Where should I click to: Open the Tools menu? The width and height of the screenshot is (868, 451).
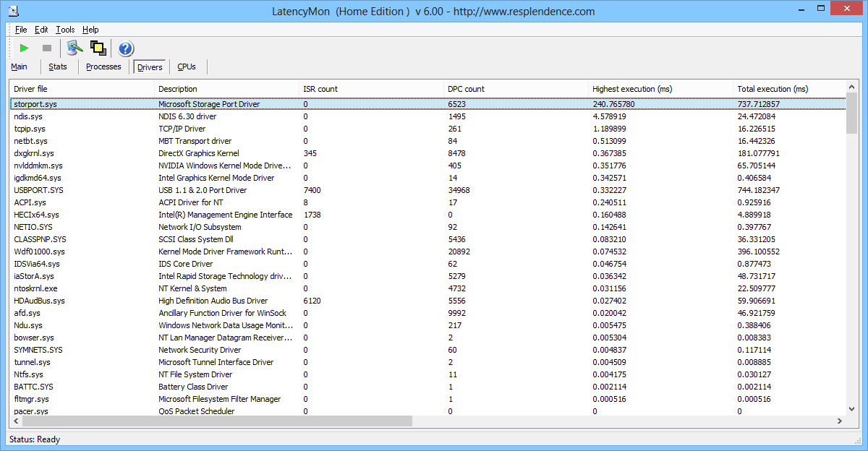[65, 30]
